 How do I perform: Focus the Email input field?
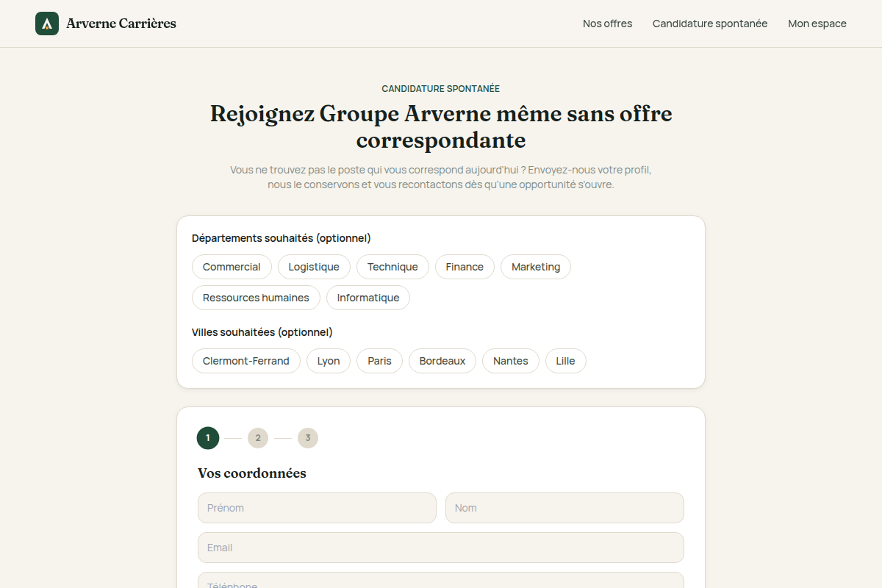(x=441, y=548)
